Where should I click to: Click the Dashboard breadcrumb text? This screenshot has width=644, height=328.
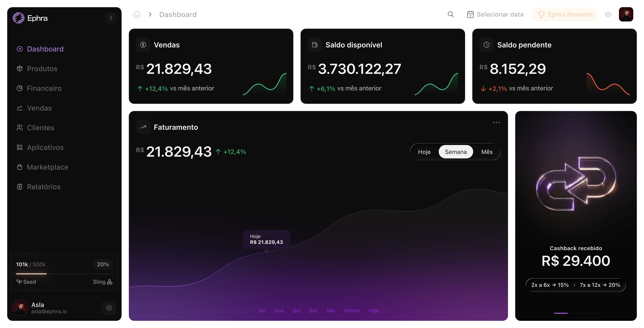[x=178, y=15]
